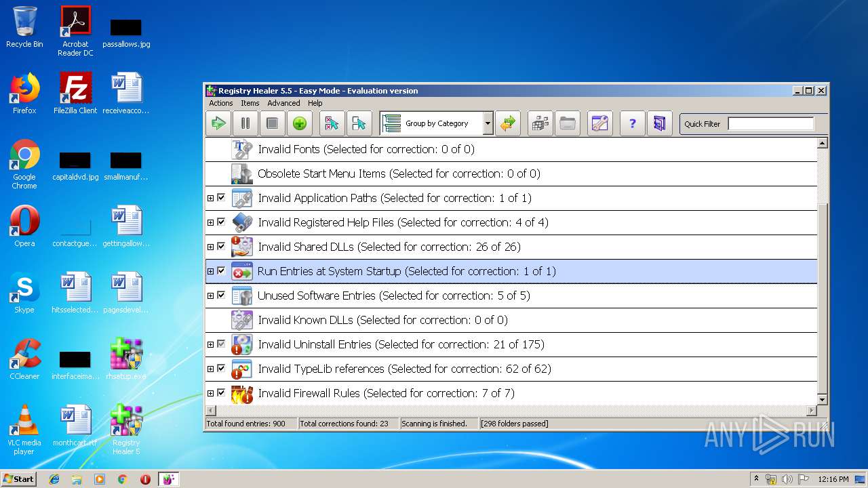Click the Obsolete Start Menu Items icon
The width and height of the screenshot is (868, 488).
tap(242, 174)
